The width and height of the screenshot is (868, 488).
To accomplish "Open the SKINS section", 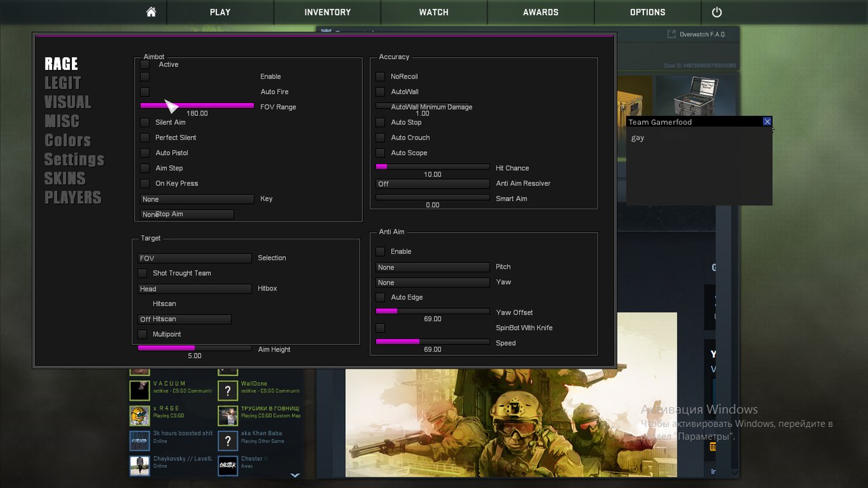I will click(x=65, y=178).
